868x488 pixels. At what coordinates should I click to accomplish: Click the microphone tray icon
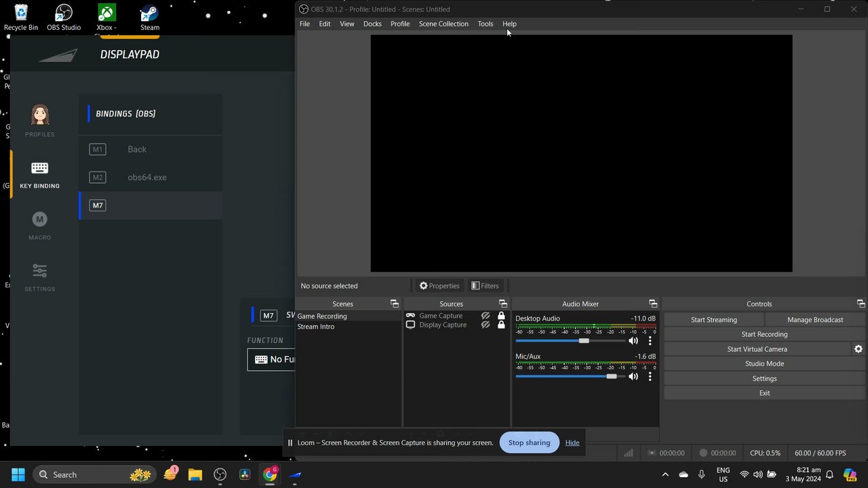pos(702,474)
